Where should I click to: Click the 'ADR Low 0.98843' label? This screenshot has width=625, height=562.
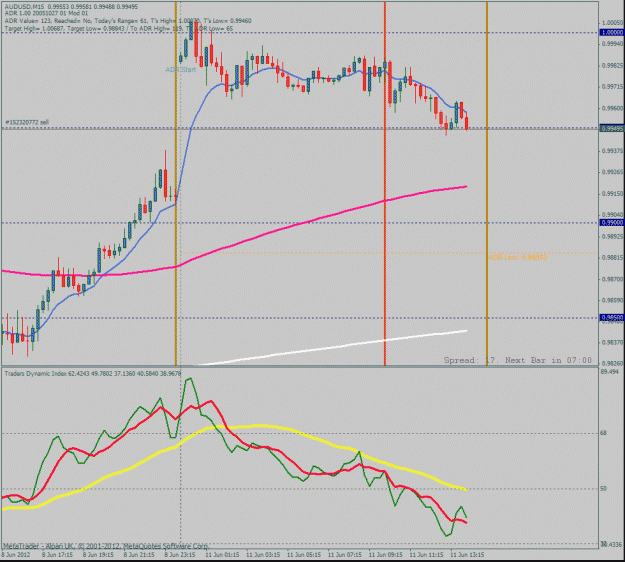(517, 257)
